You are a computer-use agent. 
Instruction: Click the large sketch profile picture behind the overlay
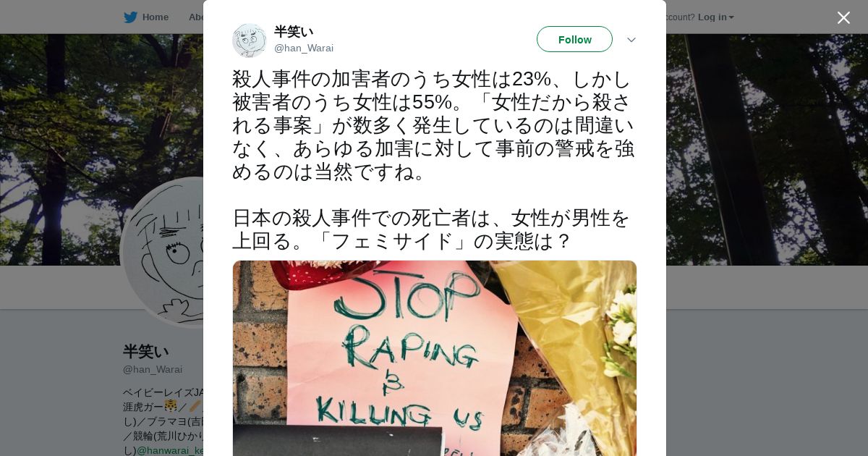tap(162, 252)
